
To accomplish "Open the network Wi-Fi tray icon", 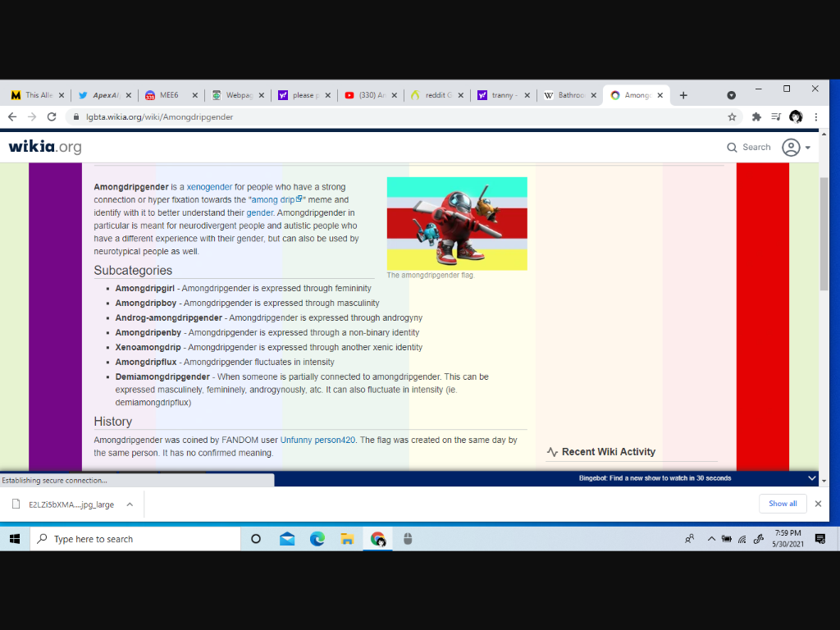I will pos(742,539).
